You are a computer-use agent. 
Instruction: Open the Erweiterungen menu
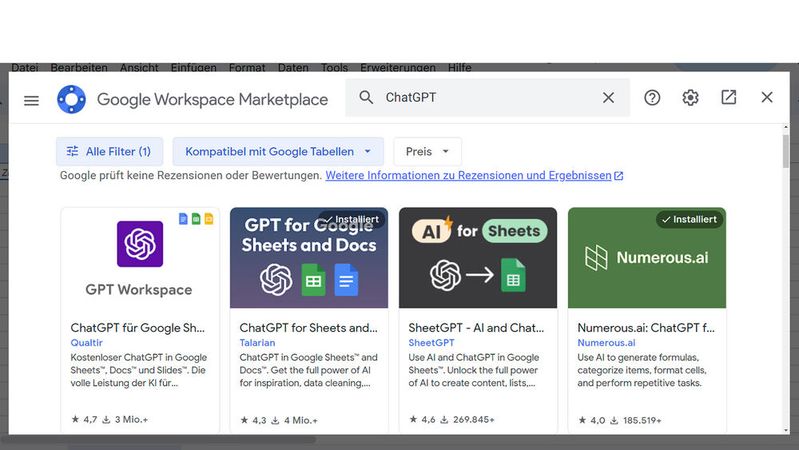tap(398, 67)
